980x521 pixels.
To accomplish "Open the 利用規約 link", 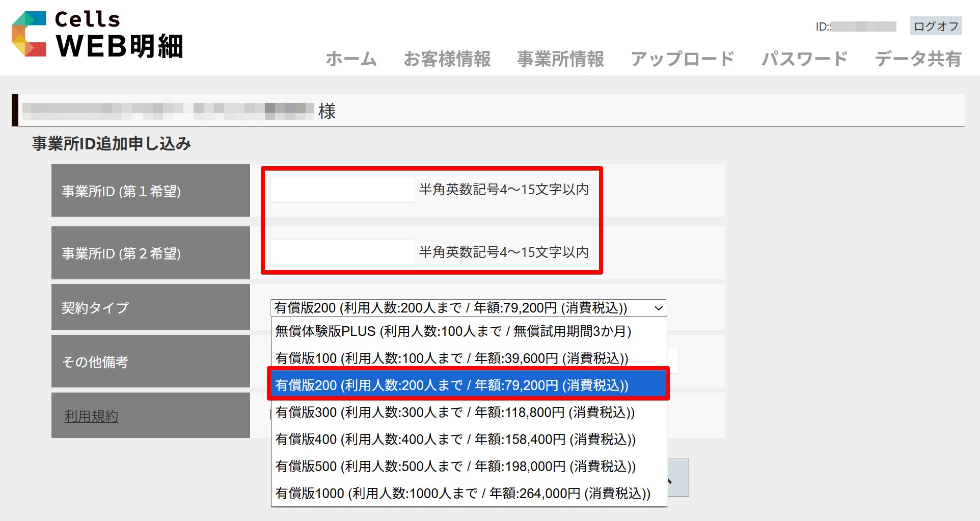I will (91, 416).
